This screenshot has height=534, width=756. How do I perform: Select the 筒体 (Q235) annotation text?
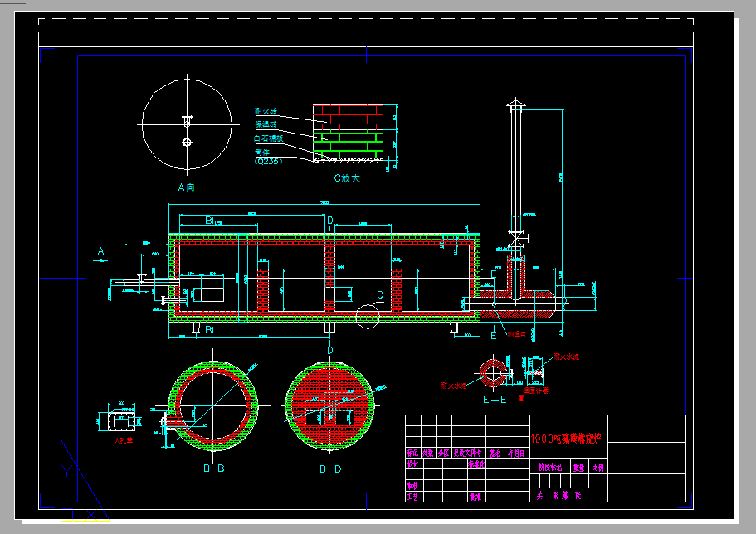point(267,157)
